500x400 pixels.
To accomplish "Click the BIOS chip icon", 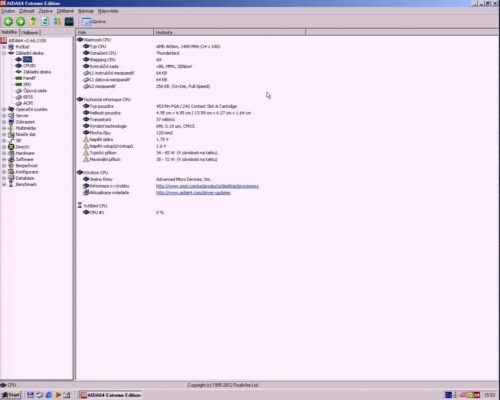I will pos(19,97).
